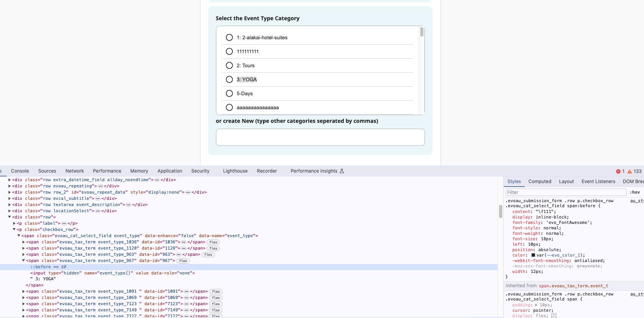Image resolution: width=644 pixels, height=318 pixels.
Task: Click the ellipsis in the evoau_repeat_data div
Action: [x=188, y=192]
